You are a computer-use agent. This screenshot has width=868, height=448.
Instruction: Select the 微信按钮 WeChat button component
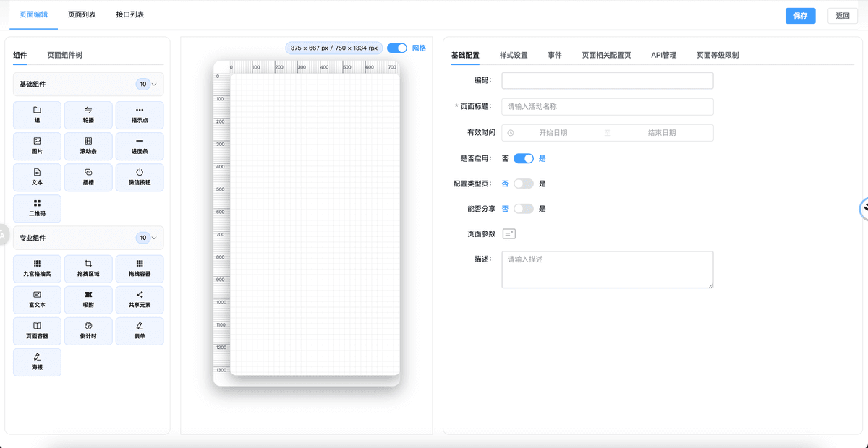tap(140, 176)
